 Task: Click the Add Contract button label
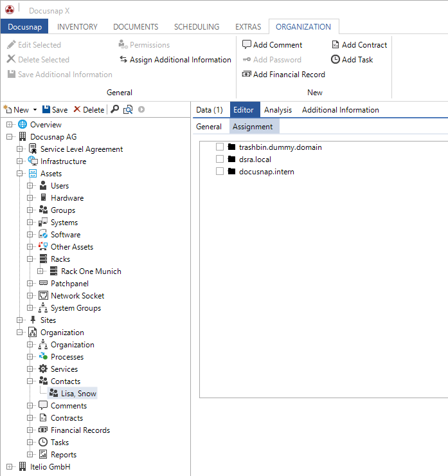pos(364,44)
